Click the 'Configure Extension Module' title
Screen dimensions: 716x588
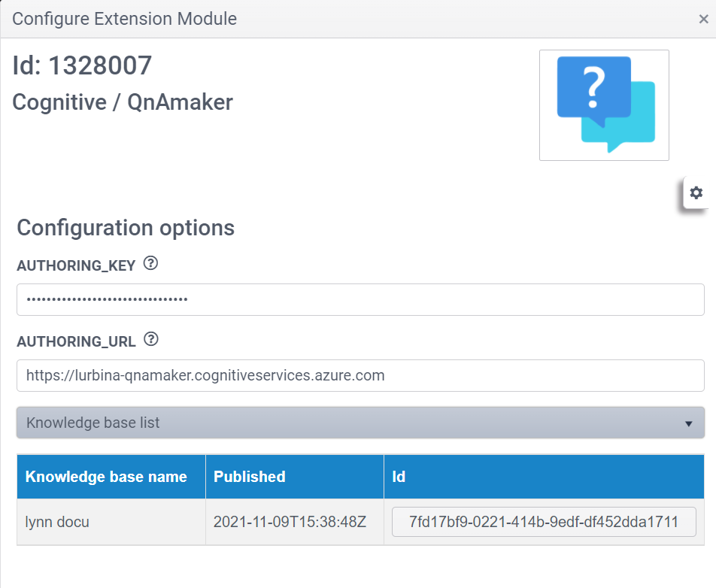[x=124, y=19]
